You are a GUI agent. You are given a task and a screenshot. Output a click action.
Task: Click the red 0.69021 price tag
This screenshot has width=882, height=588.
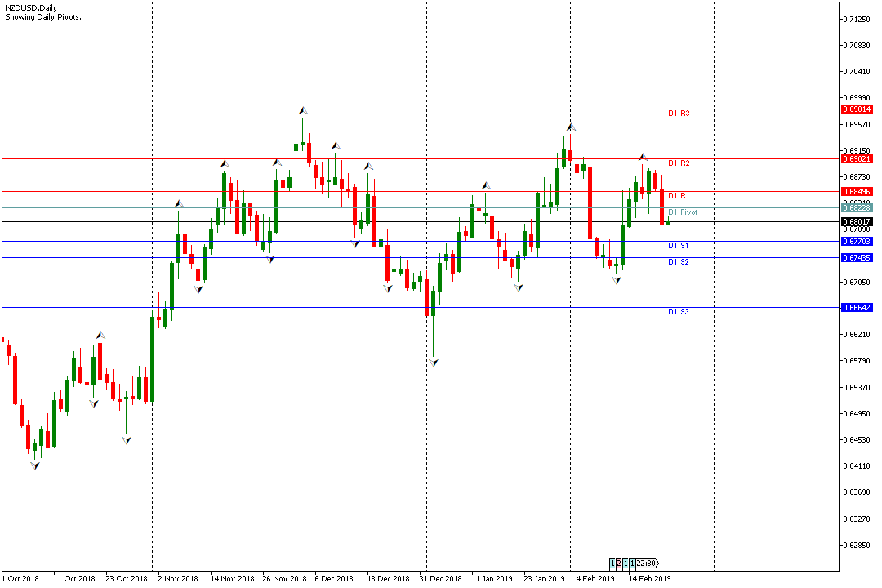point(857,159)
